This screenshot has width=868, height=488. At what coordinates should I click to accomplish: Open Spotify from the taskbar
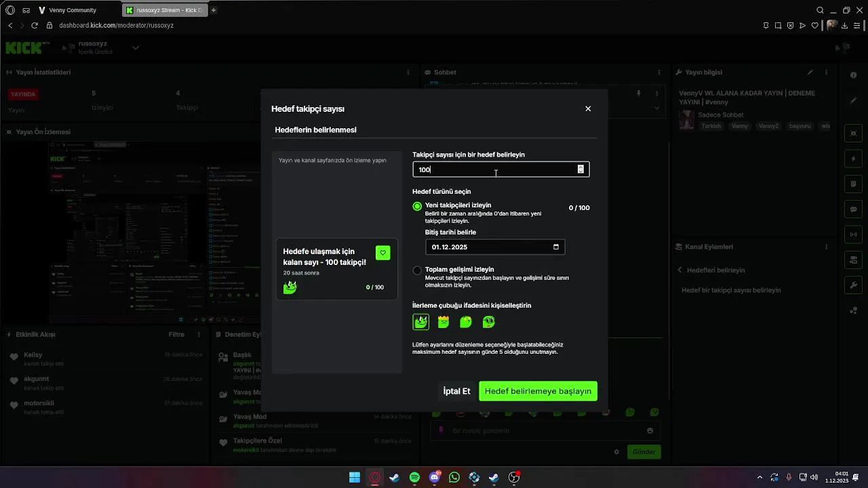pyautogui.click(x=414, y=477)
